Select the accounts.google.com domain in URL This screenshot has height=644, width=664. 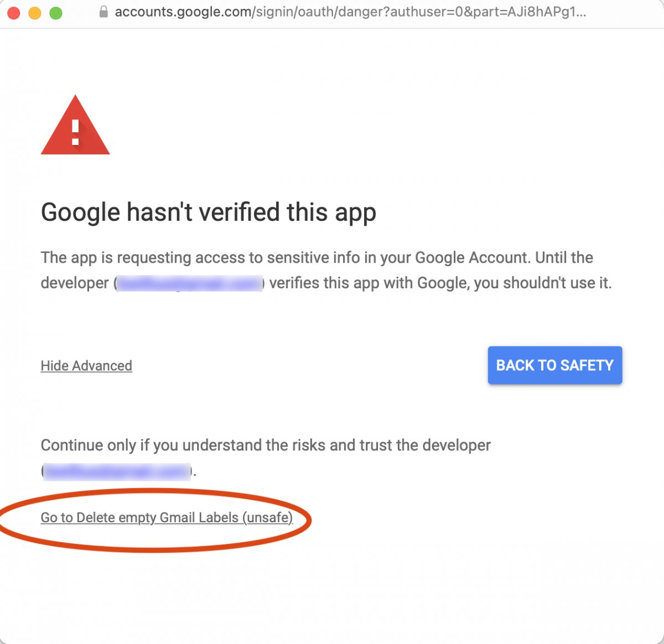coord(183,12)
